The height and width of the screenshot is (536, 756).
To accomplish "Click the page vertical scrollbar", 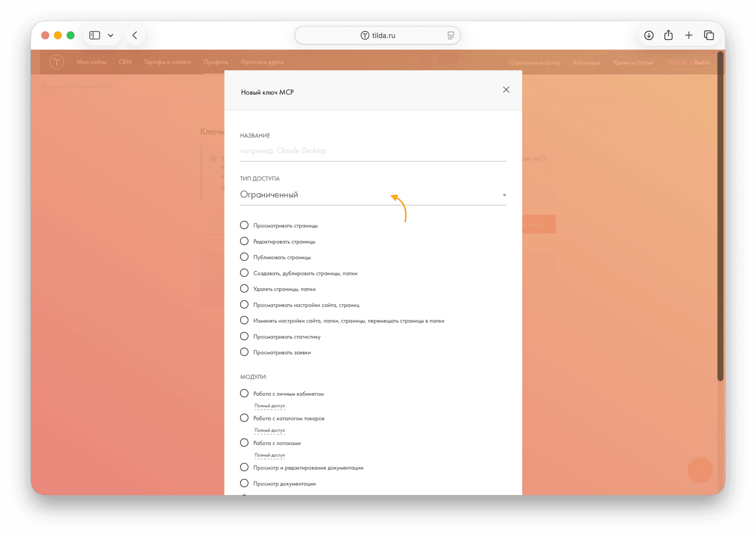I will tap(720, 216).
